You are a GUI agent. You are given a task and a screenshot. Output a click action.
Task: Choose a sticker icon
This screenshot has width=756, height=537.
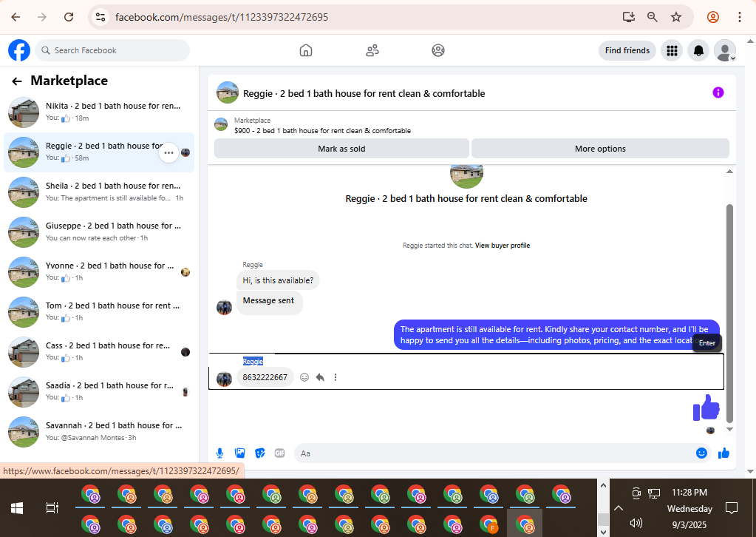pos(260,453)
